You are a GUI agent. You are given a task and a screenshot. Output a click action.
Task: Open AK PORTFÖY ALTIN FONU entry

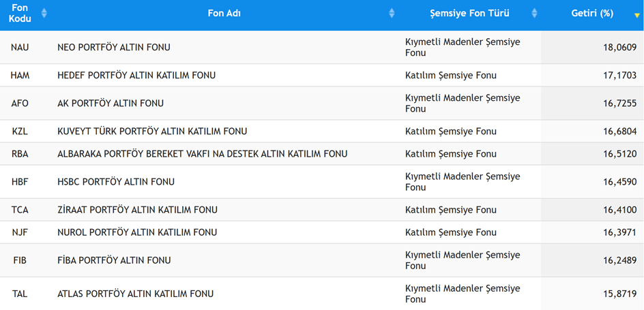click(x=111, y=103)
